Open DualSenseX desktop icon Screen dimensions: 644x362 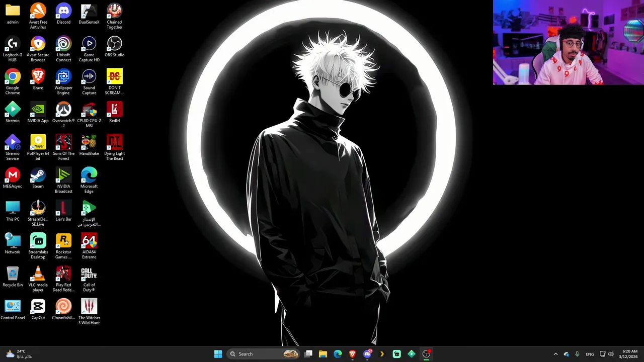coord(89,14)
